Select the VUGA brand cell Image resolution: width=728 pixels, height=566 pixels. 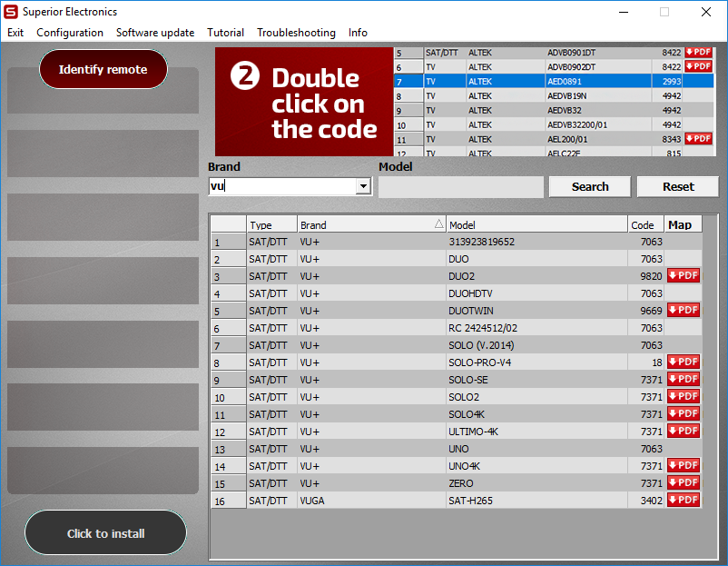point(371,501)
